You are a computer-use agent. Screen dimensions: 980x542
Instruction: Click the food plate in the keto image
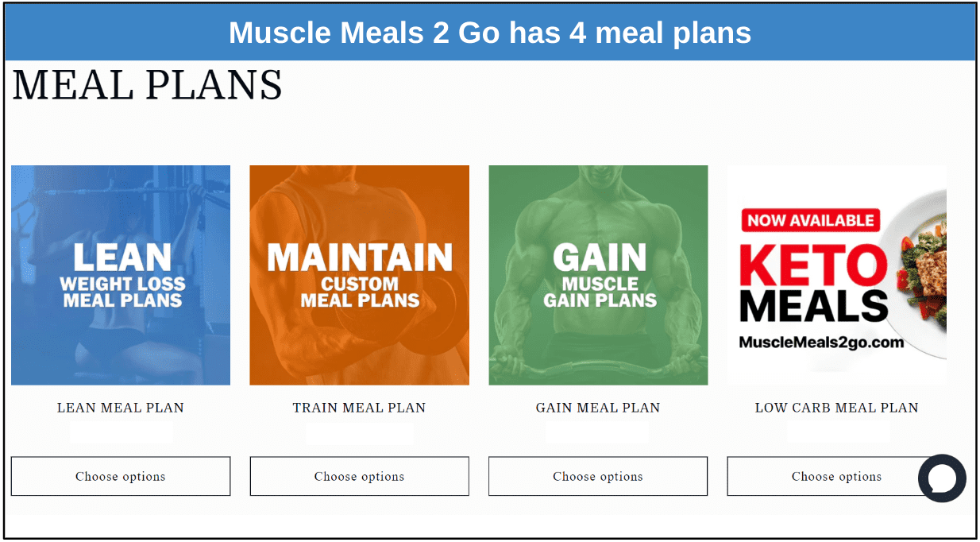[x=921, y=271]
